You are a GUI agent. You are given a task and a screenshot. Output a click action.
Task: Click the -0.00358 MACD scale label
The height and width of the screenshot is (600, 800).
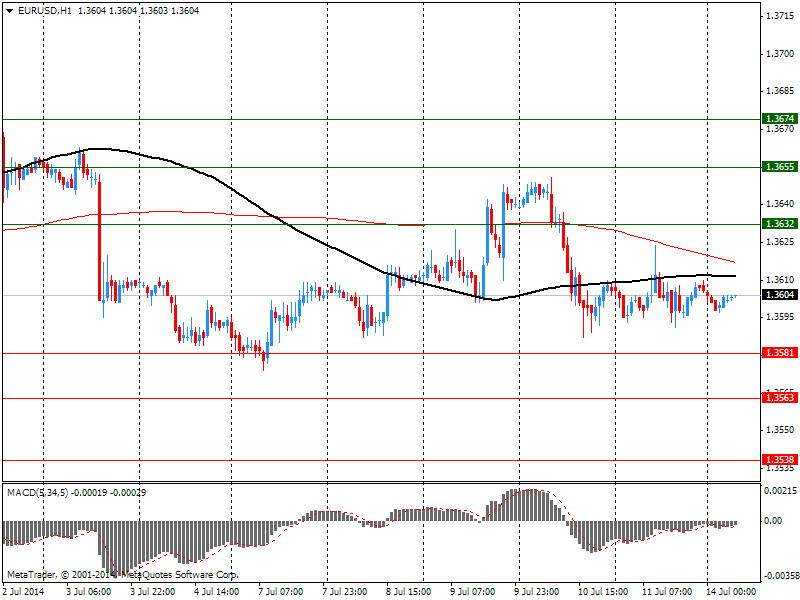point(781,576)
